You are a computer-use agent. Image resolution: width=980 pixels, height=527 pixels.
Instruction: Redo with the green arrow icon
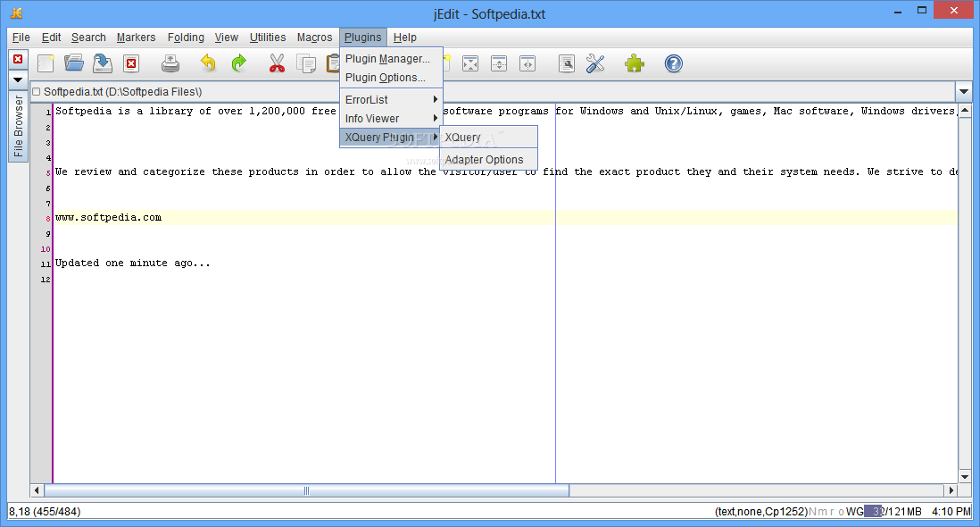point(238,63)
